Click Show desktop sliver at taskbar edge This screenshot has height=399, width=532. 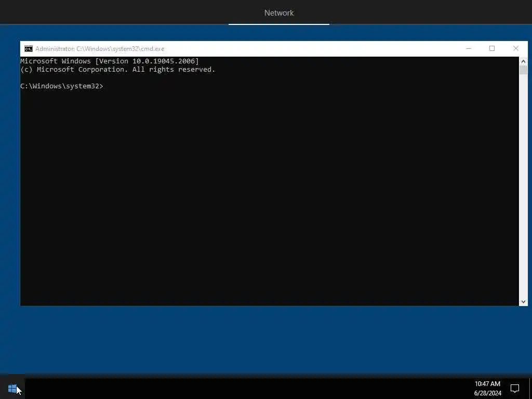tap(530, 388)
